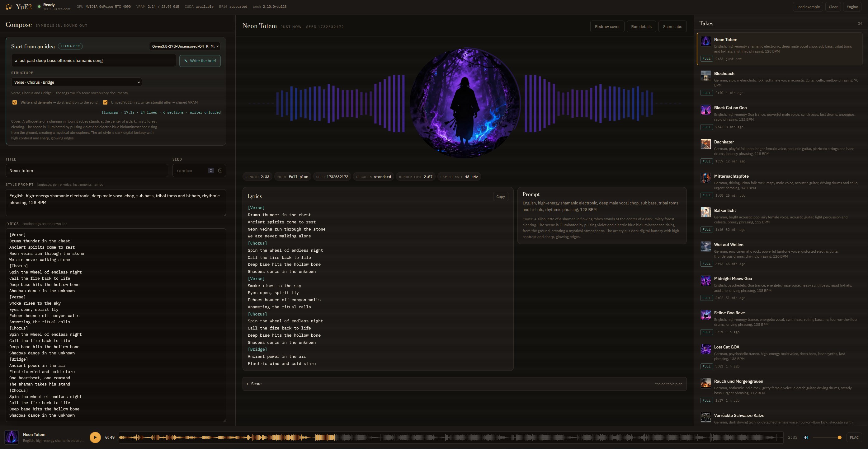This screenshot has height=449, width=868.
Task: Open Engine settings
Action: coord(852,7)
